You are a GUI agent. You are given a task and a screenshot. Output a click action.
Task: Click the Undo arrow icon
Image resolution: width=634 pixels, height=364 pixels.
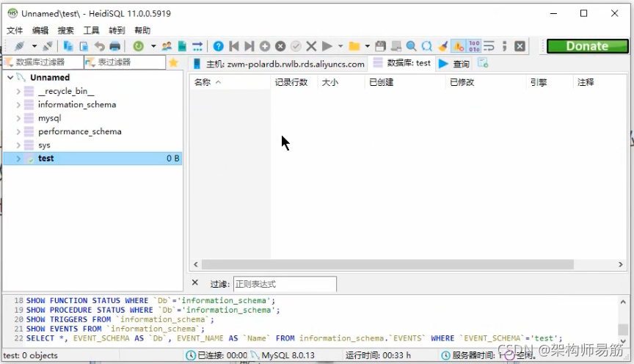point(100,46)
